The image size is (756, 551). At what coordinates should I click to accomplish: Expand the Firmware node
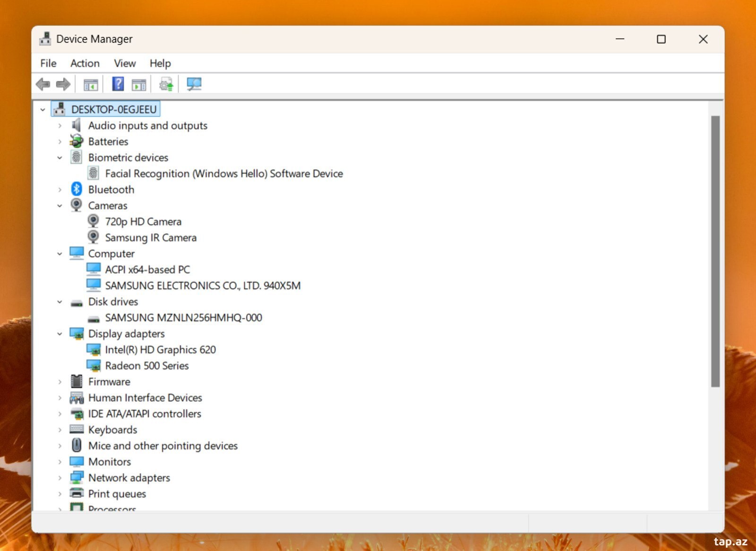(60, 382)
